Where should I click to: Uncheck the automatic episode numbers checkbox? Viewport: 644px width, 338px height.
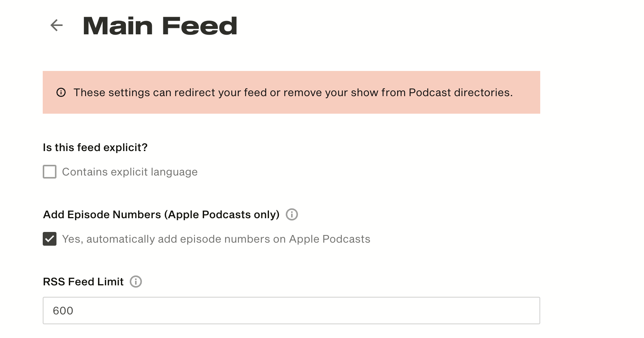[50, 239]
